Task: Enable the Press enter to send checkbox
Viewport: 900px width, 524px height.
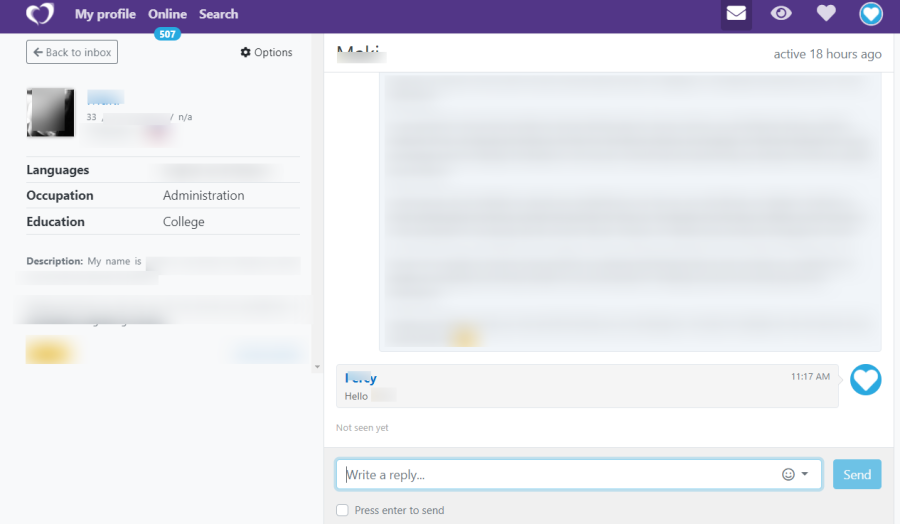Action: 342,510
